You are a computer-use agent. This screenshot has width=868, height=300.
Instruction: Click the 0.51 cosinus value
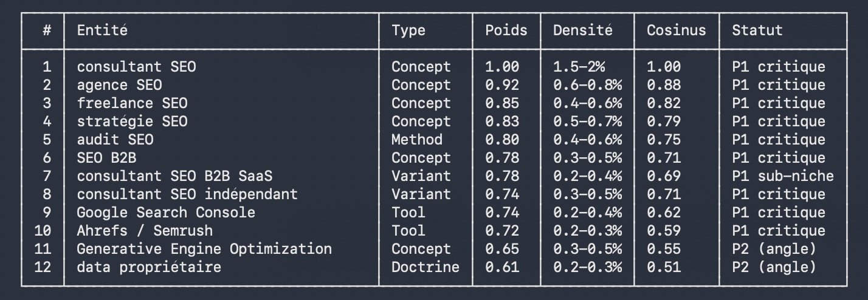(663, 267)
